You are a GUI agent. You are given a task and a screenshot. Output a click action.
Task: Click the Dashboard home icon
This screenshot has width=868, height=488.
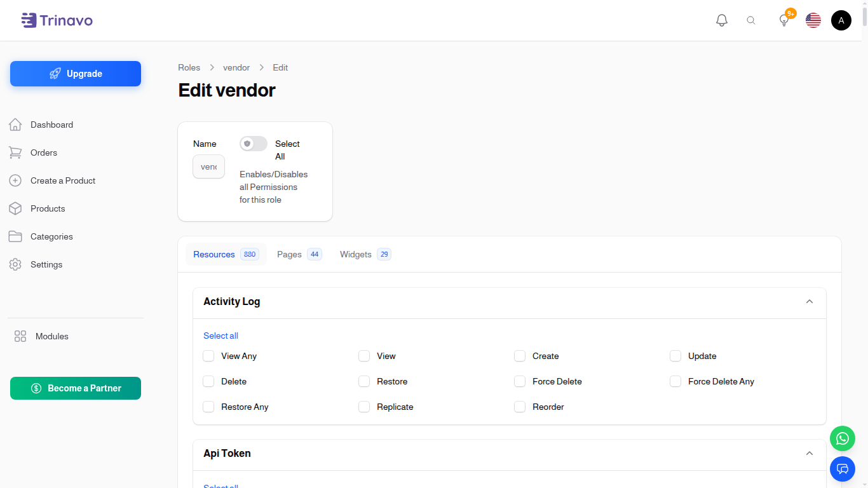point(15,125)
